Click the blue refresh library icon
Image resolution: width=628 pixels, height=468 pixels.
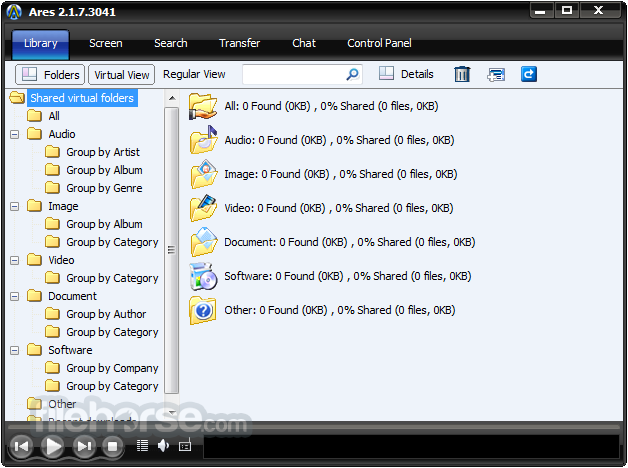tap(529, 74)
